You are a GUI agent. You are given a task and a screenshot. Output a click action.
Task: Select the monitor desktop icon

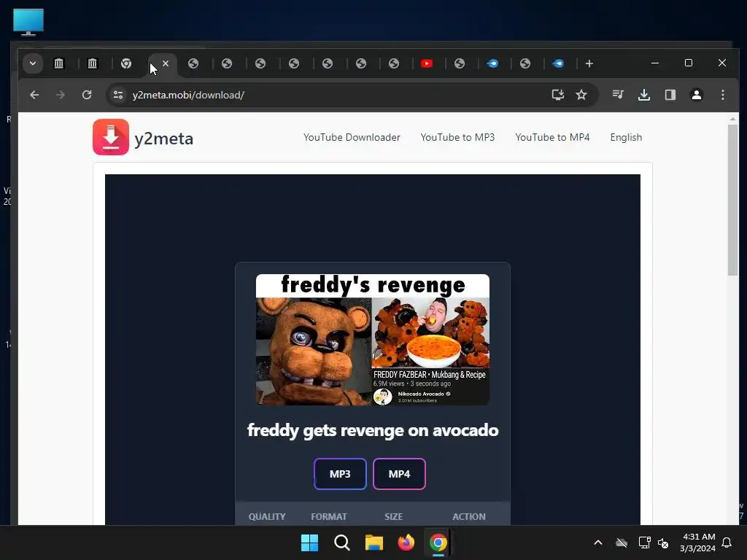click(28, 22)
